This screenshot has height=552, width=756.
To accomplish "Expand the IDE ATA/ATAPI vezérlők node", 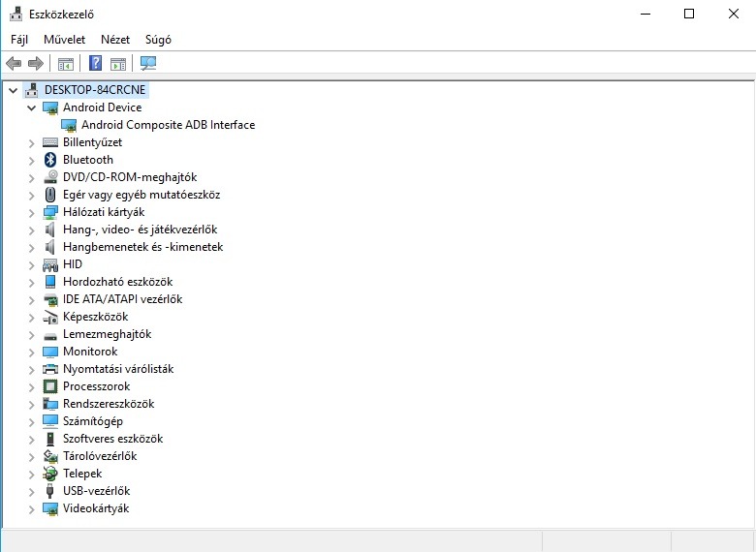I will click(32, 299).
